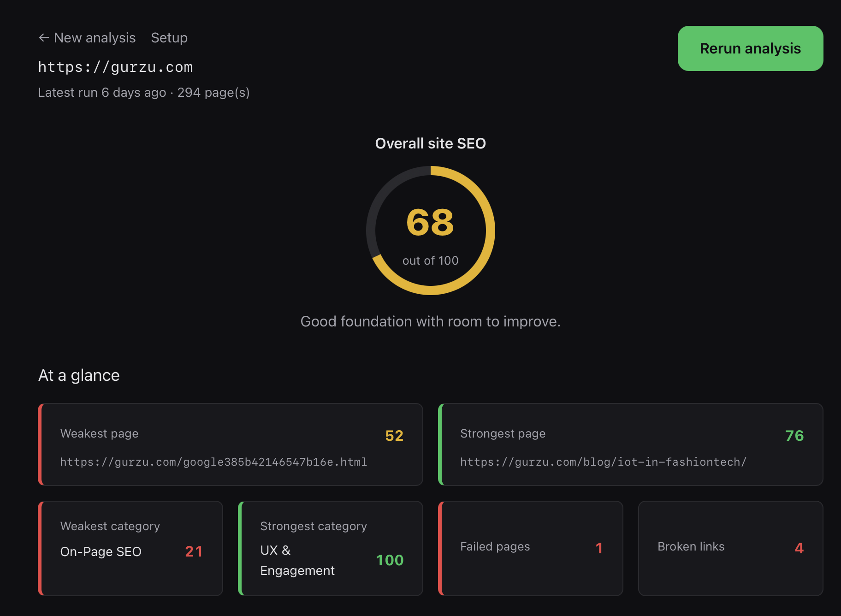The height and width of the screenshot is (616, 841).
Task: Open the iot-in-fashiontech blog page URL
Action: (603, 462)
